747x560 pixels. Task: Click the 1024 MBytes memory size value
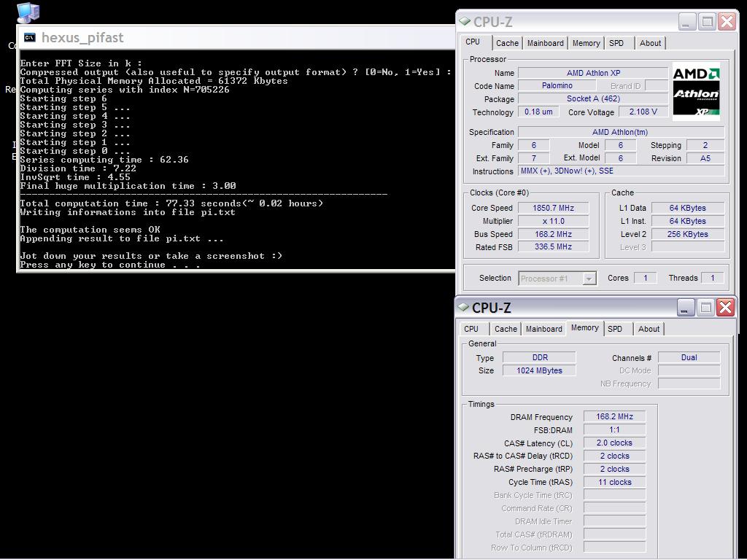(x=539, y=370)
